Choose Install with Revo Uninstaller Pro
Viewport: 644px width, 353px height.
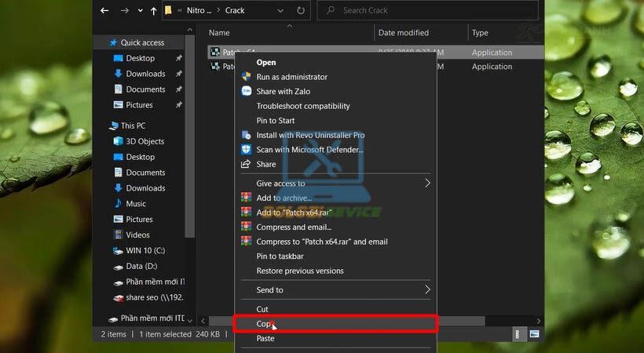310,135
